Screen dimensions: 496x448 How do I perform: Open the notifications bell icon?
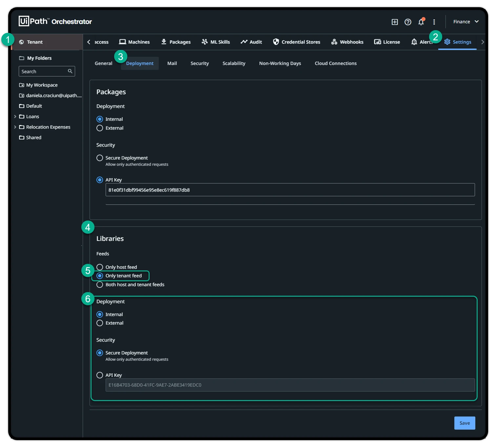[x=421, y=22]
